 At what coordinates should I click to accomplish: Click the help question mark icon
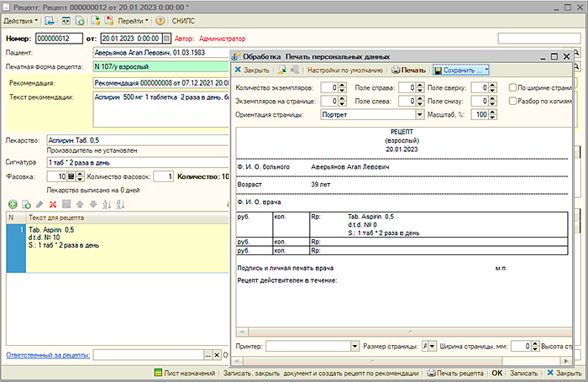[160, 19]
